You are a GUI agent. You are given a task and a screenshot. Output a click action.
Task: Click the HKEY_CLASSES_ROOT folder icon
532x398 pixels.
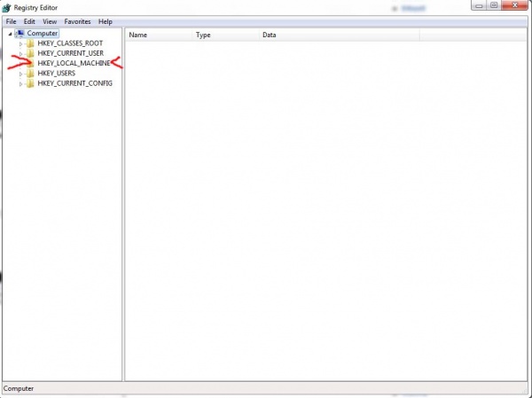(30, 43)
